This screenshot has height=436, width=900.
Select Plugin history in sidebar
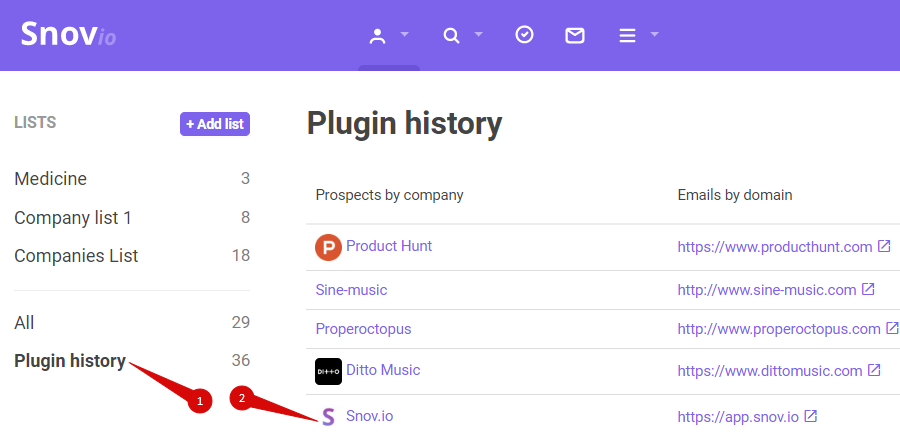coord(70,361)
